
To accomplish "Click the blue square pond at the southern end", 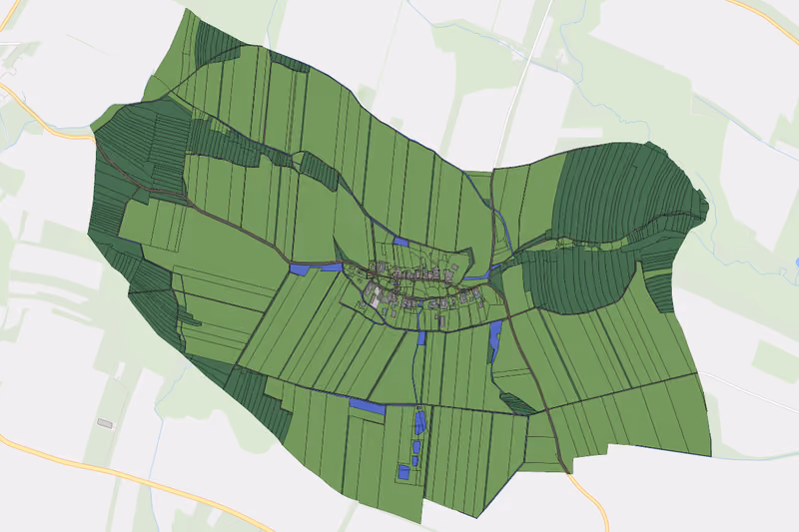I will pos(404,472).
